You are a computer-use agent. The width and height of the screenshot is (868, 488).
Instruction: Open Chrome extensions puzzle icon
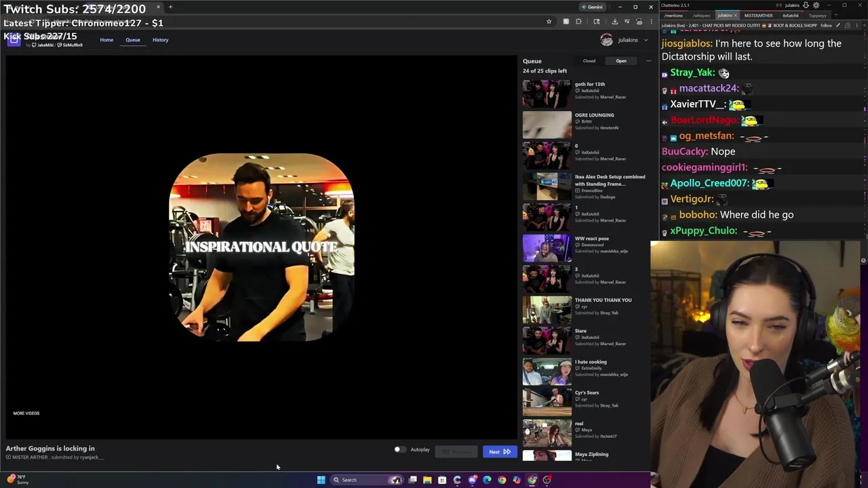pyautogui.click(x=578, y=22)
